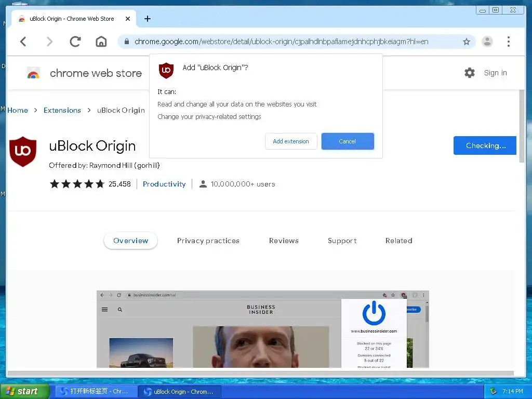
Task: Switch to the 打开新标签页 taskbar window
Action: (96, 391)
